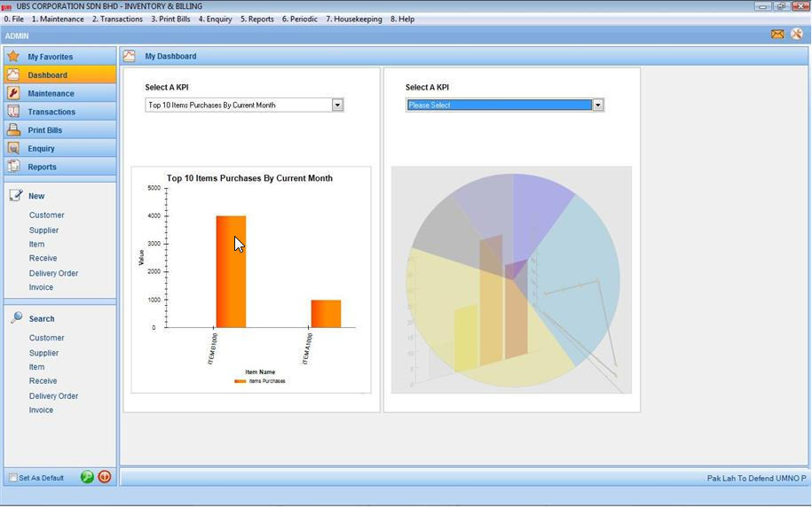Open the 8. Help menu
812x508 pixels.
[x=402, y=20]
